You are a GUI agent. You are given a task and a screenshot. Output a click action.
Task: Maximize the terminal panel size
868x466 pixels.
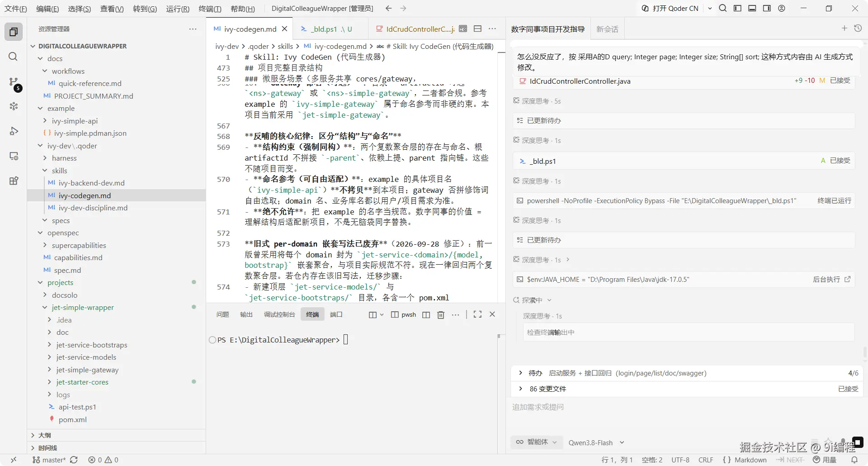(477, 314)
